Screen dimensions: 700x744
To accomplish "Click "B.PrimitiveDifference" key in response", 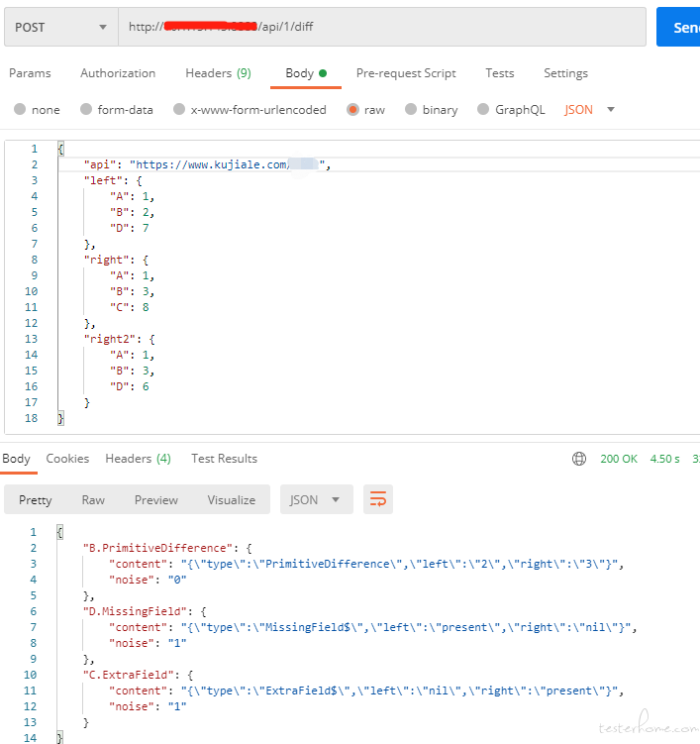I will point(157,548).
